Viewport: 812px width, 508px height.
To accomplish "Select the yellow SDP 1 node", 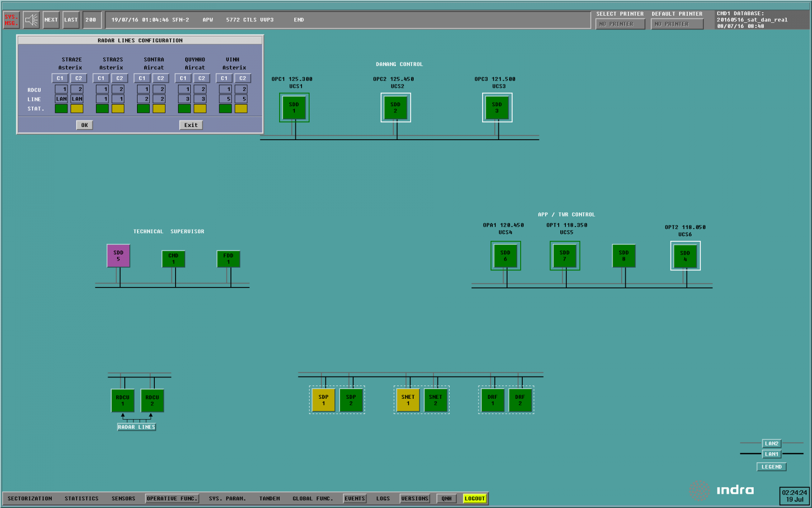I will [323, 400].
